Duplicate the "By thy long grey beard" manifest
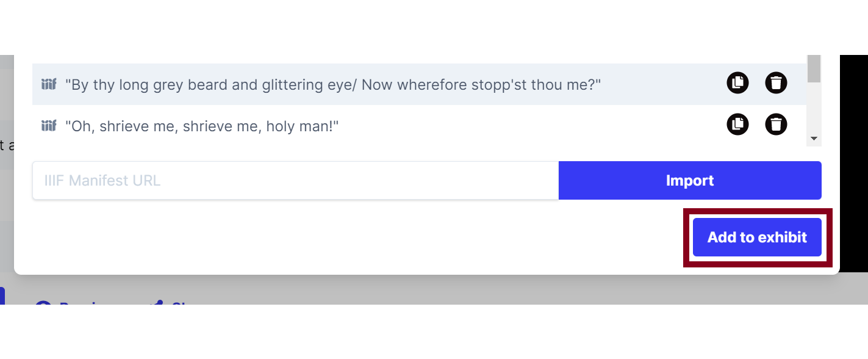This screenshot has width=868, height=359. tap(737, 82)
